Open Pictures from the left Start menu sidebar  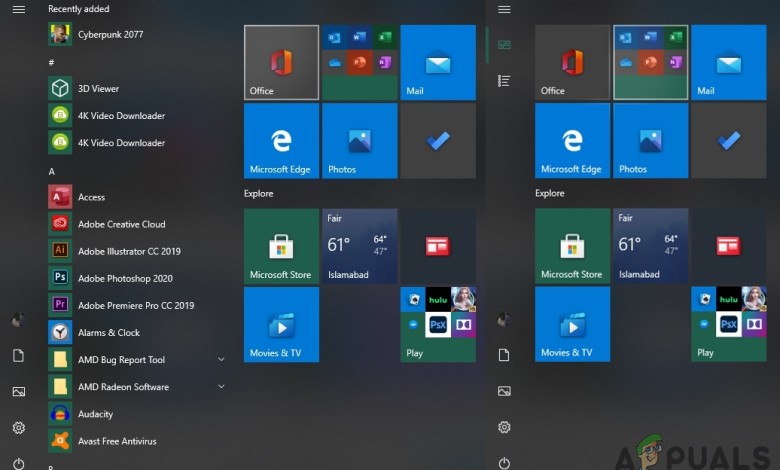point(18,391)
